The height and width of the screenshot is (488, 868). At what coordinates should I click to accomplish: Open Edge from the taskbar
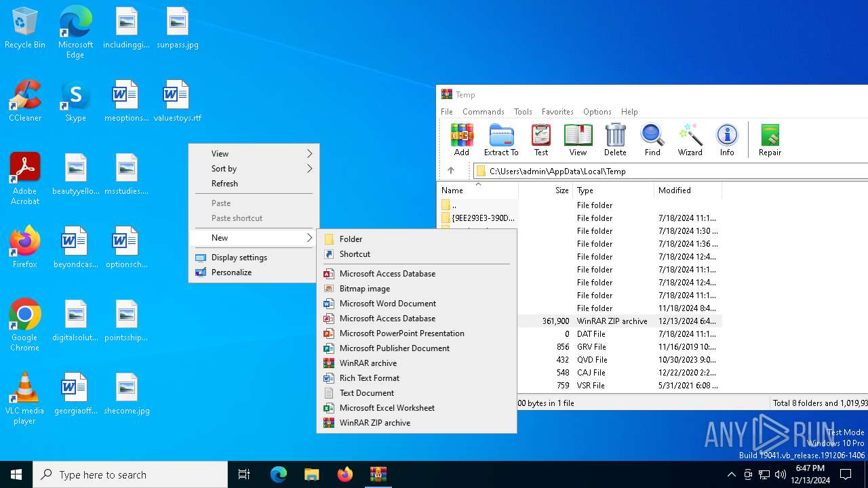(279, 474)
